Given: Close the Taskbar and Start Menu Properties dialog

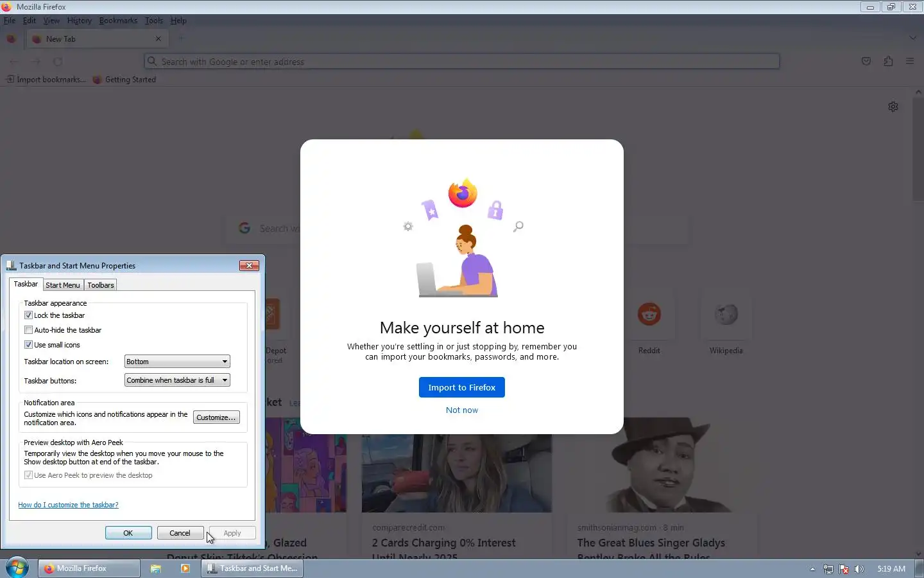Looking at the screenshot, I should pos(249,265).
